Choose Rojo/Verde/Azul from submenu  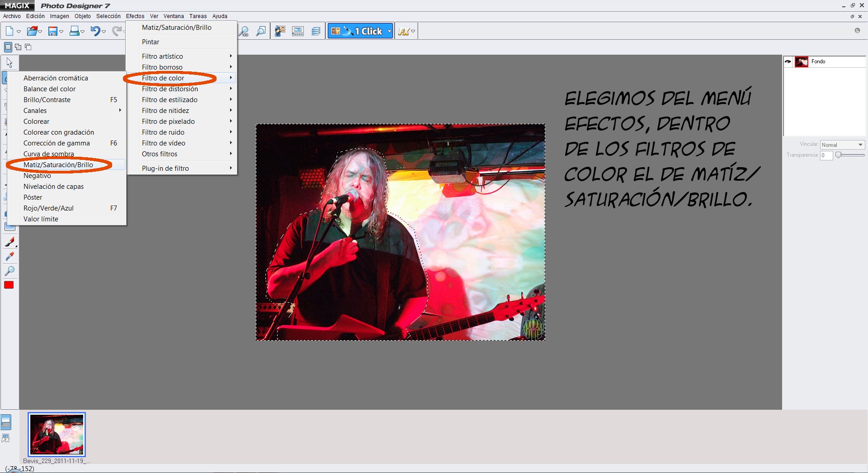[66, 208]
